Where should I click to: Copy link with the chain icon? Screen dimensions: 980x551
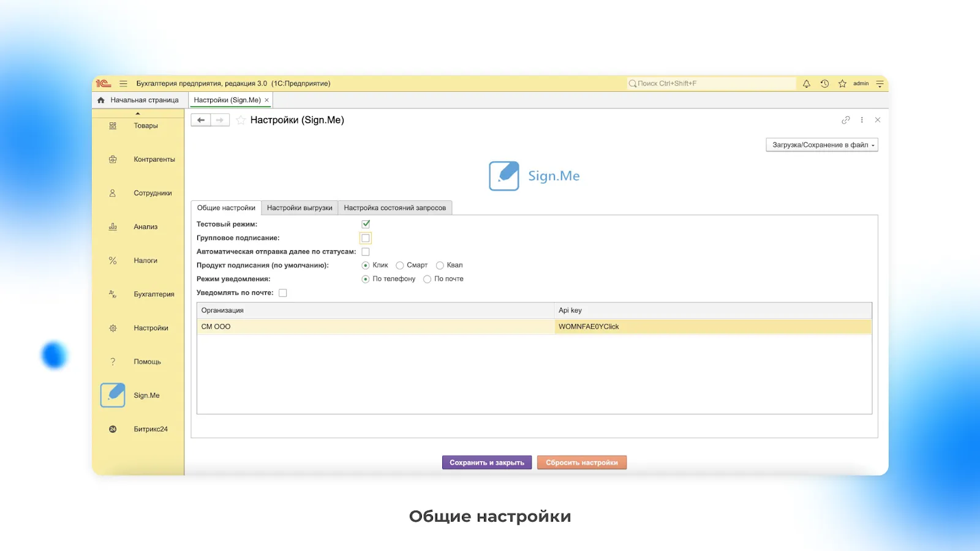(x=845, y=120)
